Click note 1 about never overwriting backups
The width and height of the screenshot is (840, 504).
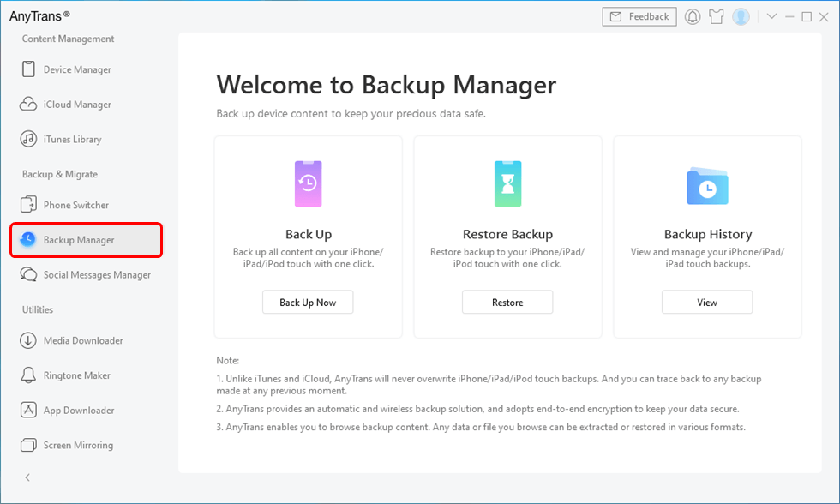489,385
